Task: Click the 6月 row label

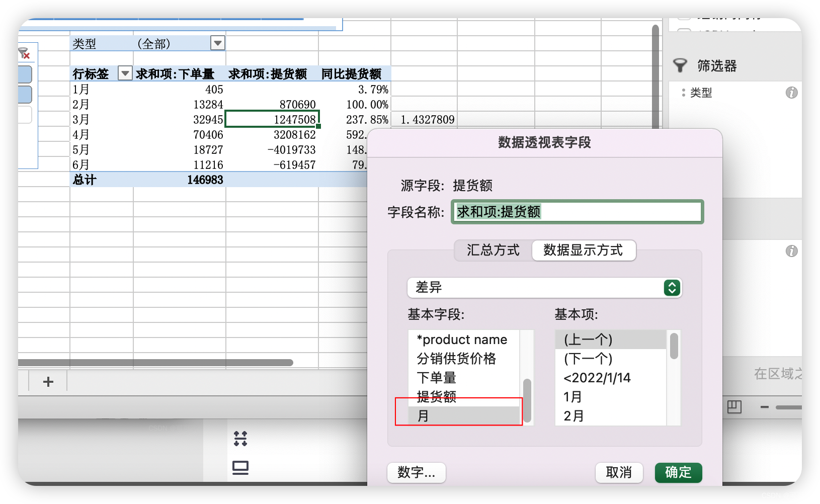Action: 81,165
